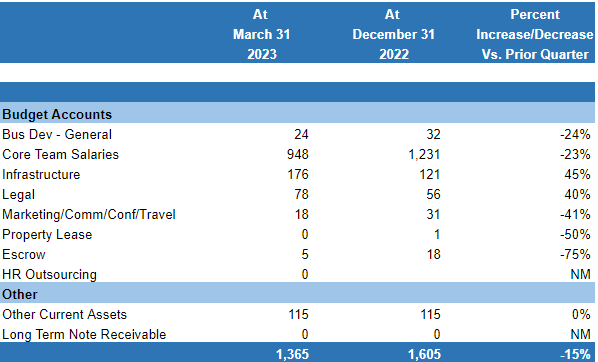Select the Legal row label
The width and height of the screenshot is (598, 362).
click(x=18, y=195)
